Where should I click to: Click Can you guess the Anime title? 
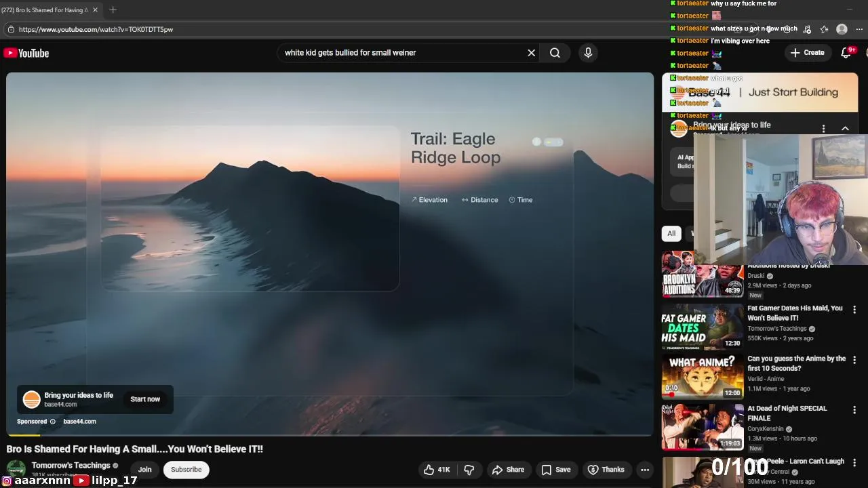tap(796, 363)
